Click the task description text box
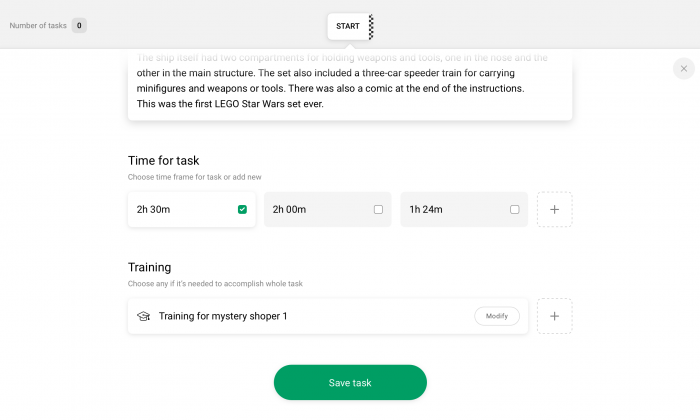700x420 pixels. click(x=350, y=85)
